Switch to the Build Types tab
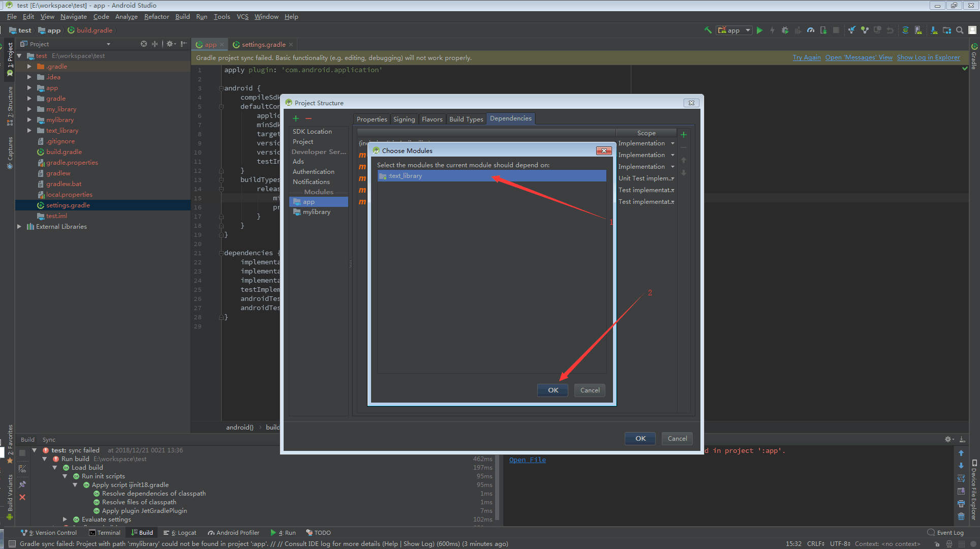The height and width of the screenshot is (549, 980). tap(466, 118)
